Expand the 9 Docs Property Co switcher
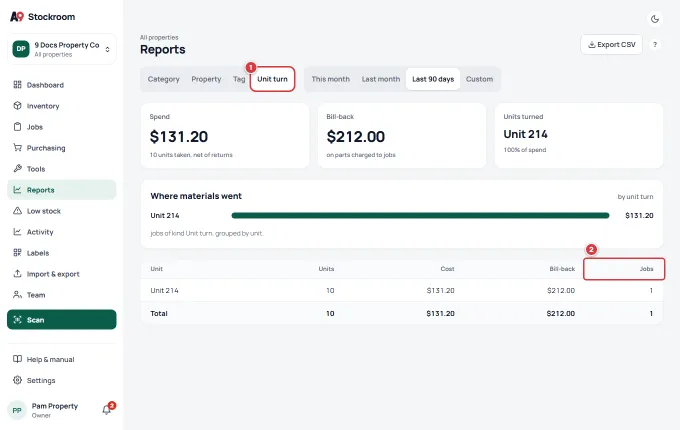680x430 pixels. (x=62, y=49)
